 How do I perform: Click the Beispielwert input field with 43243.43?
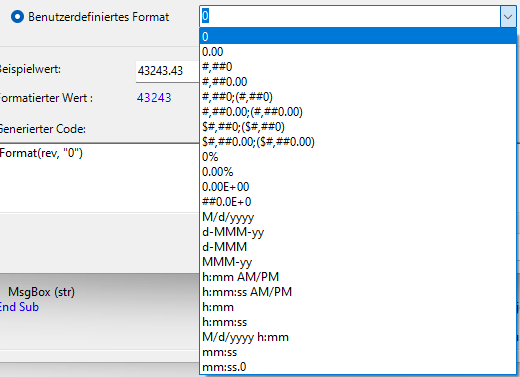[x=167, y=71]
